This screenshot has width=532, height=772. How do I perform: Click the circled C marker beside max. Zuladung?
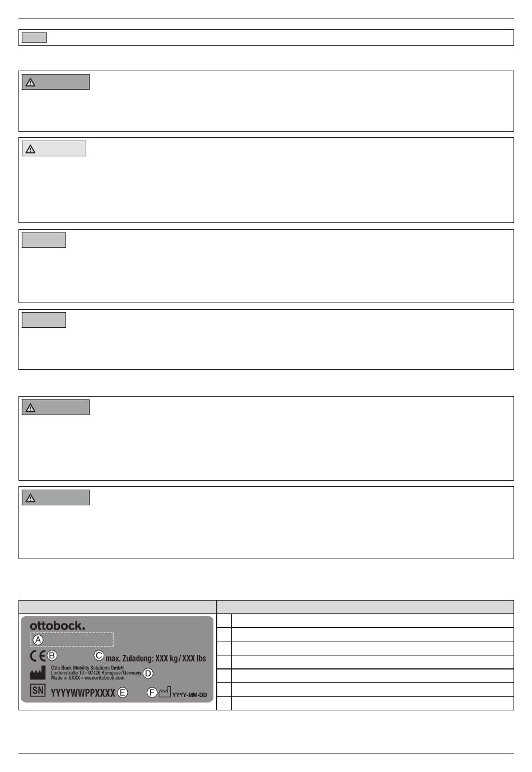click(x=99, y=655)
